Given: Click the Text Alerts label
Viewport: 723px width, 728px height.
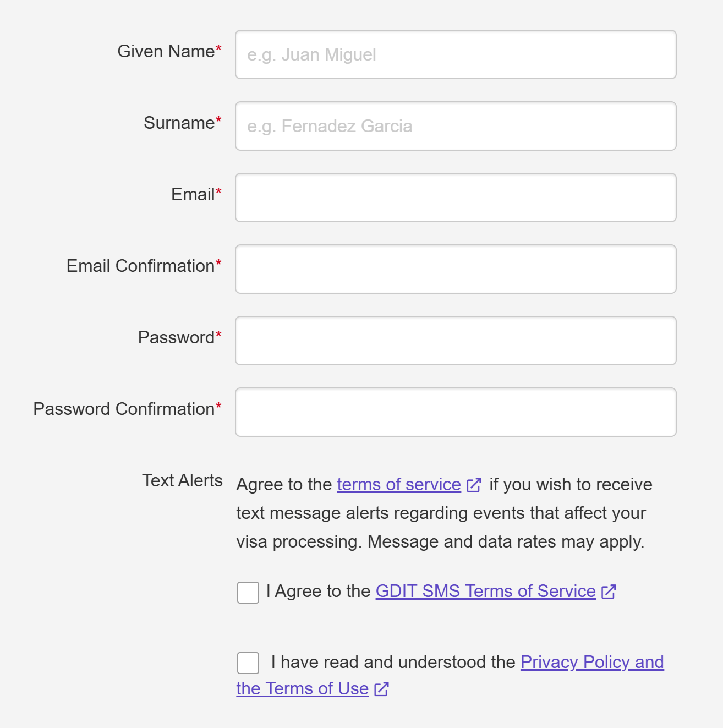Looking at the screenshot, I should (x=183, y=480).
